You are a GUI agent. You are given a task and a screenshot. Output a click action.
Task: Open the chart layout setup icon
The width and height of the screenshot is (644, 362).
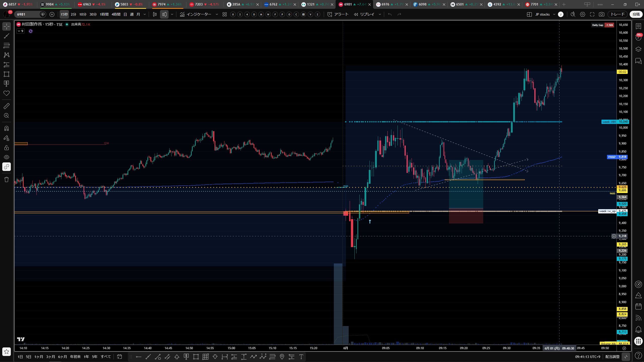(529, 14)
